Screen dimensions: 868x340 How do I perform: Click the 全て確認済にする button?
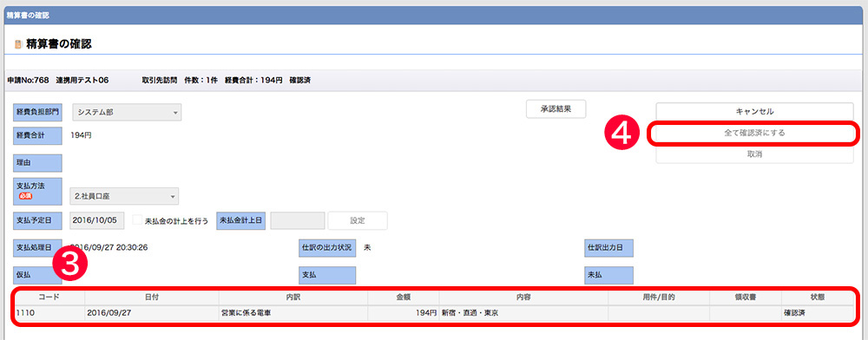point(754,134)
